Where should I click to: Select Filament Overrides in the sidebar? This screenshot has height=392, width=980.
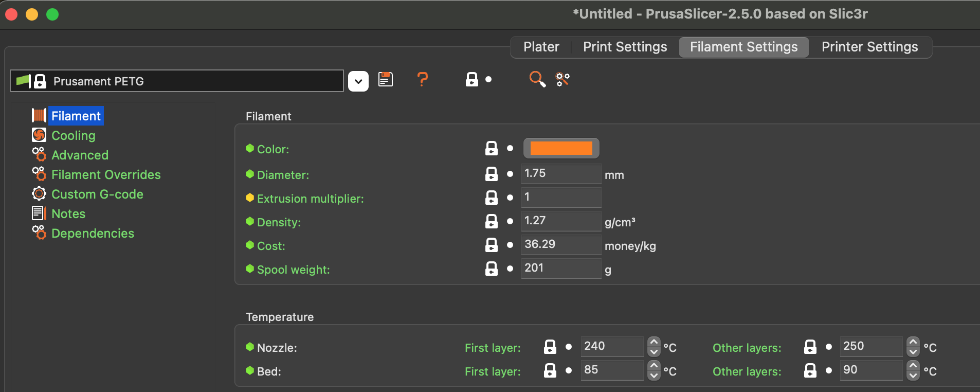(105, 174)
